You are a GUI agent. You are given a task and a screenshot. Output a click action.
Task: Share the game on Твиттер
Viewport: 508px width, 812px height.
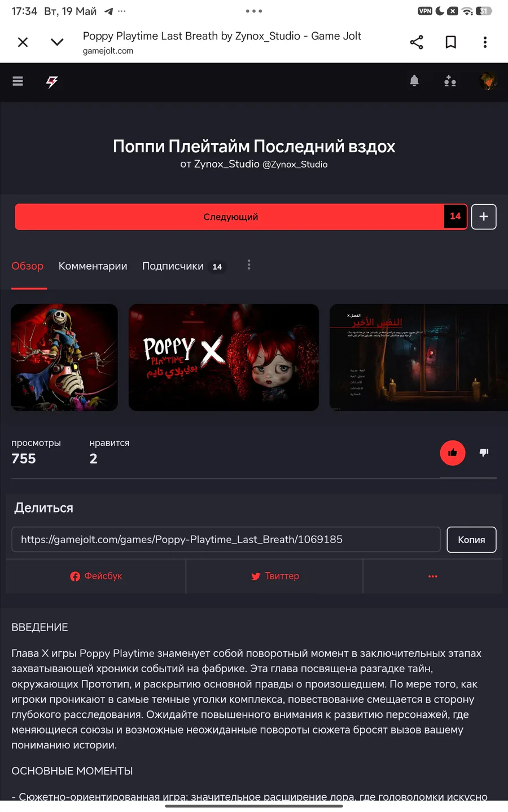275,576
